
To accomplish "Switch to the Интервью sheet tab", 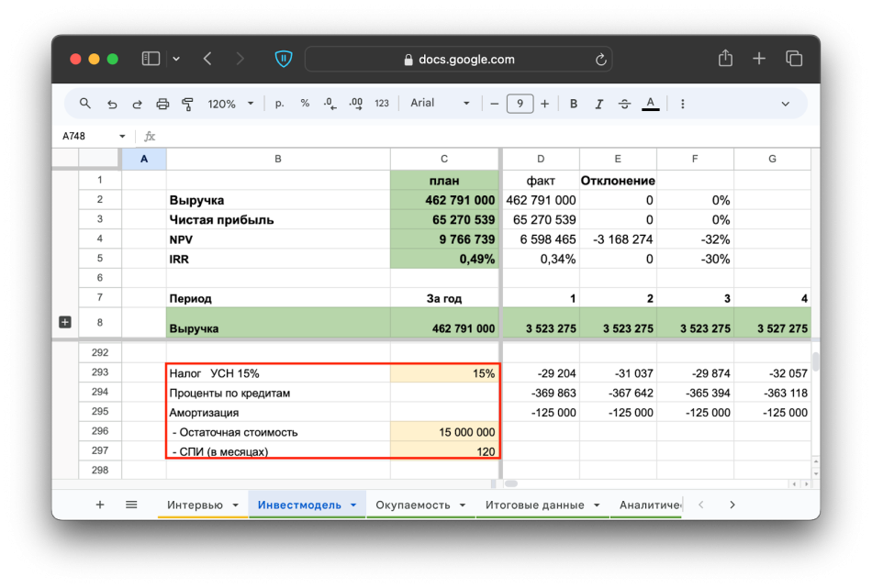I will point(194,505).
